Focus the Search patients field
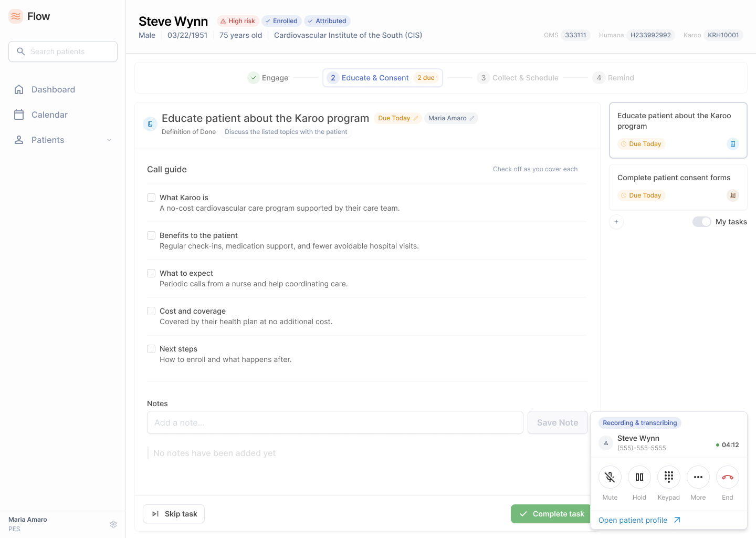 click(x=63, y=51)
